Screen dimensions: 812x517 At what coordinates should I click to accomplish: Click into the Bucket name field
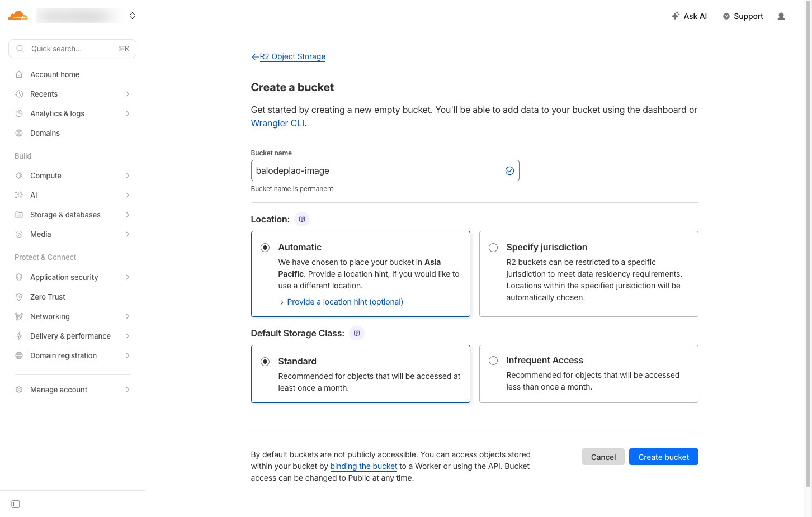click(375, 170)
